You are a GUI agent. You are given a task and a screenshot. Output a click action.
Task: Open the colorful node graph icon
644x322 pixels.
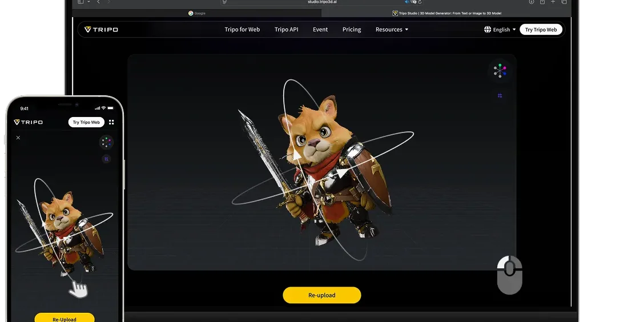(500, 71)
